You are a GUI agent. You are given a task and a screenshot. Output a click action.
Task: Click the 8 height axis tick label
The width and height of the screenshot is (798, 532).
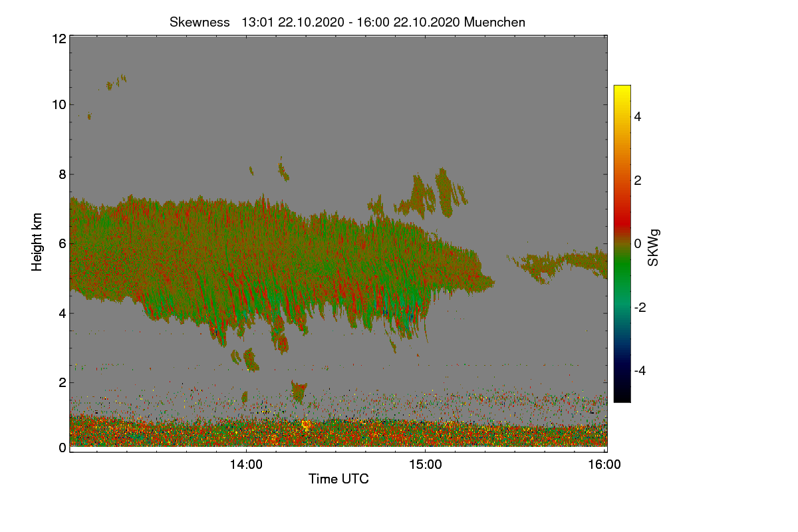[63, 174]
